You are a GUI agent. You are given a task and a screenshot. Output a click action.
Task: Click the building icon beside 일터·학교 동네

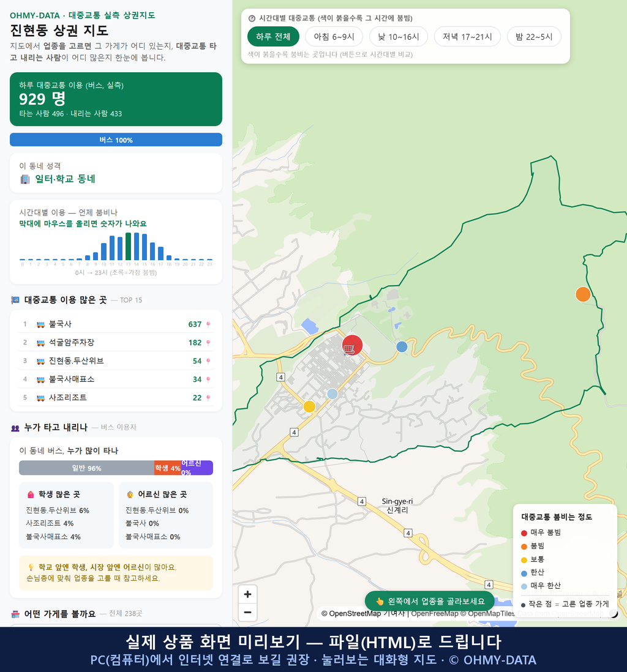coord(25,179)
